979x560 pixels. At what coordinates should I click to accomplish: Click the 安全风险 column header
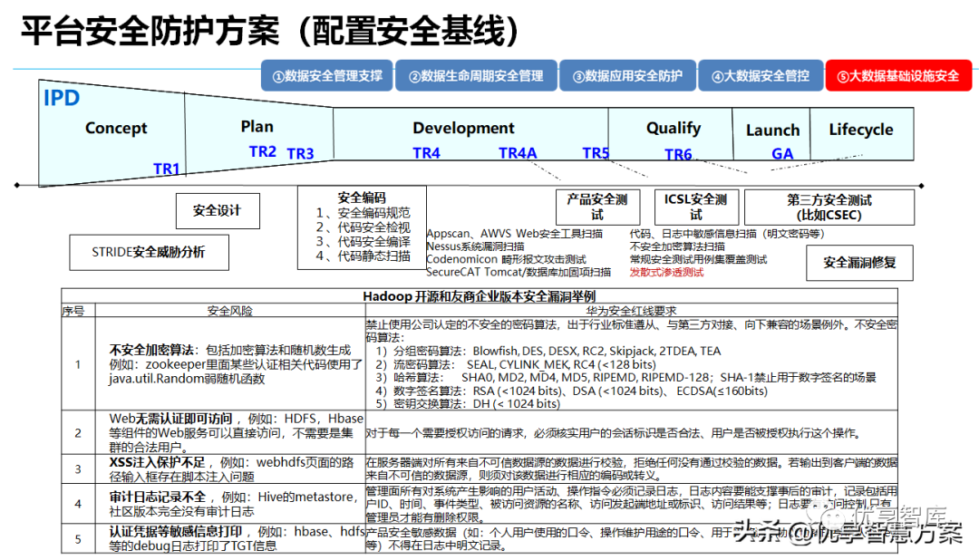pyautogui.click(x=229, y=311)
